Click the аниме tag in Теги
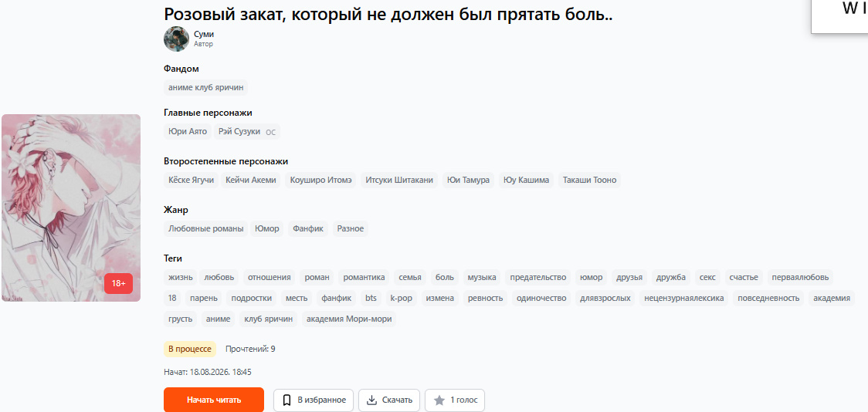 (x=218, y=319)
